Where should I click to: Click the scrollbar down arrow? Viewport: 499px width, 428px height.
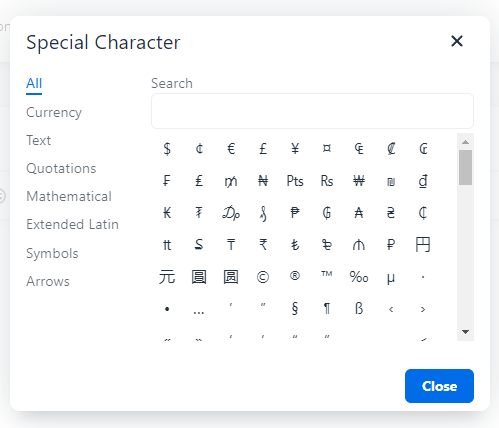(x=466, y=332)
